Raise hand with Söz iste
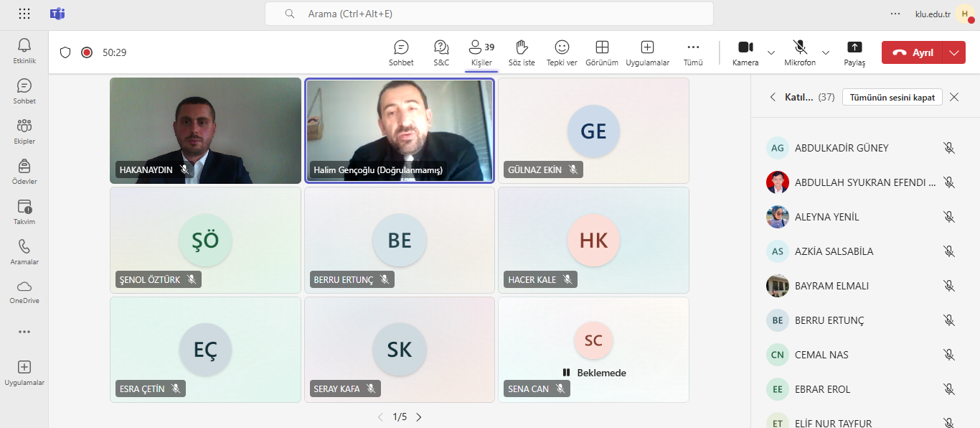 522,53
